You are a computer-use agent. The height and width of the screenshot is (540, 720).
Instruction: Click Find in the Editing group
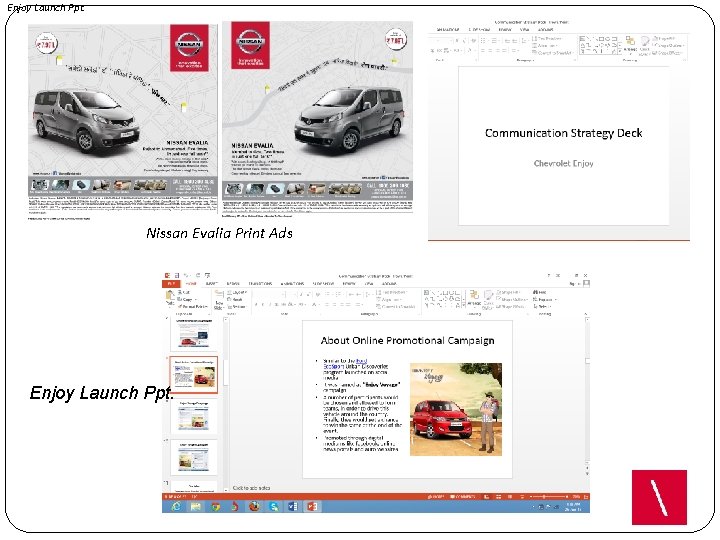pos(540,292)
